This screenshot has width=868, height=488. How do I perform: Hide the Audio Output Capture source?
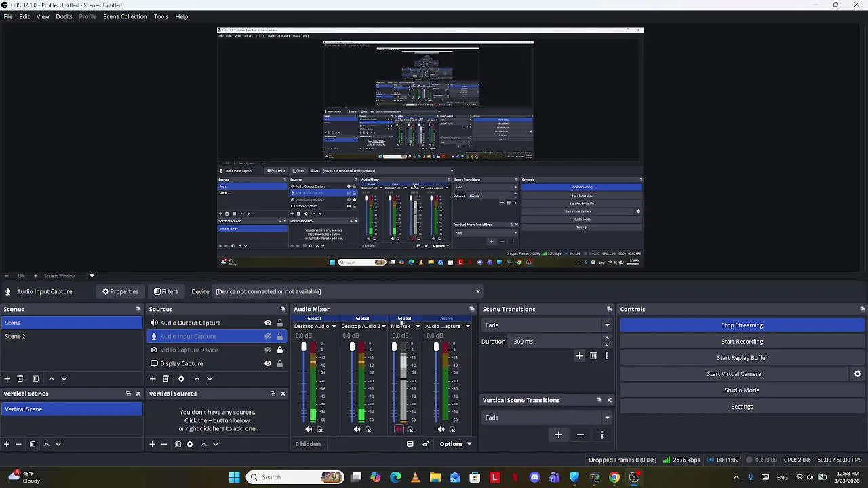click(268, 323)
